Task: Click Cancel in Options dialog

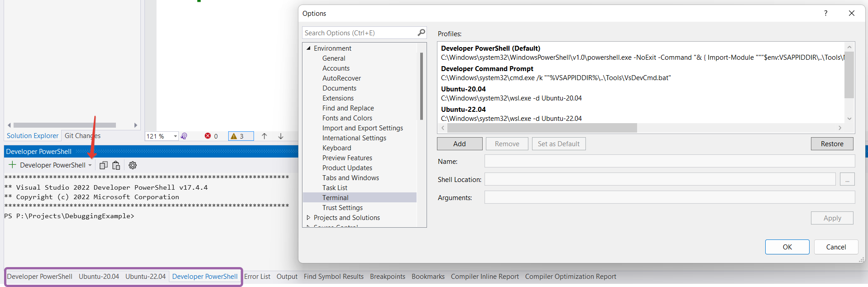Action: (836, 247)
